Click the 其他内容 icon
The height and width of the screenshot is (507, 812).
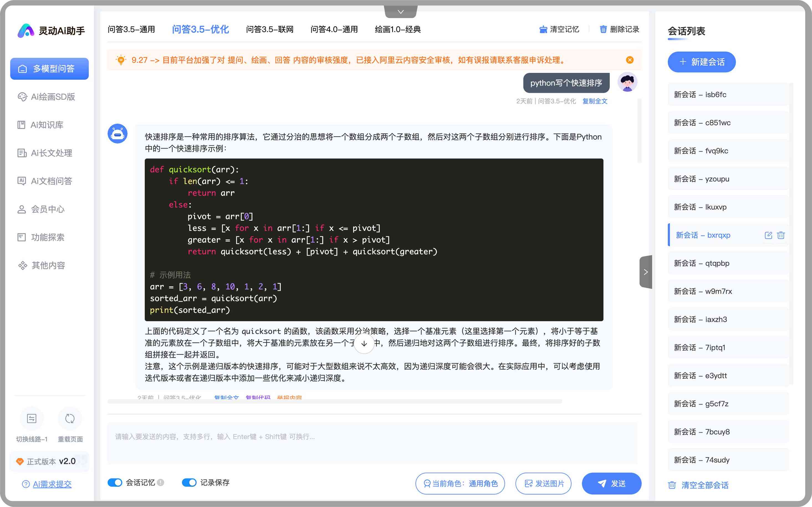coord(22,265)
